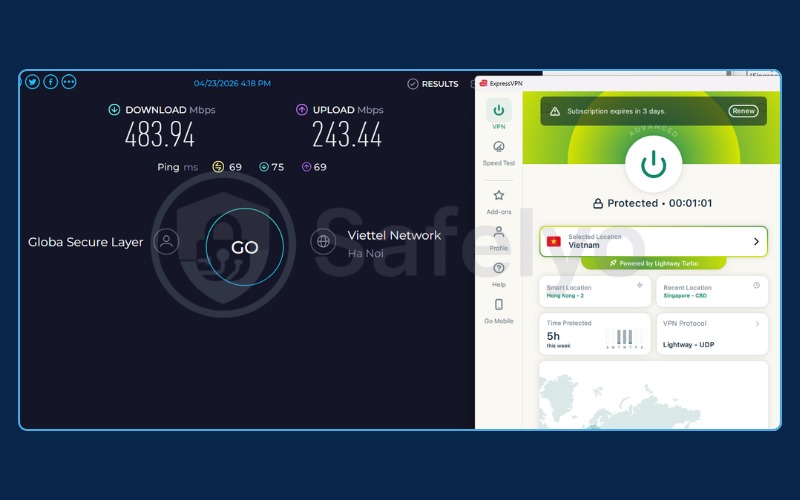Screen dimensions: 800x500
Task: Click the GO button to start test
Action: pos(245,247)
